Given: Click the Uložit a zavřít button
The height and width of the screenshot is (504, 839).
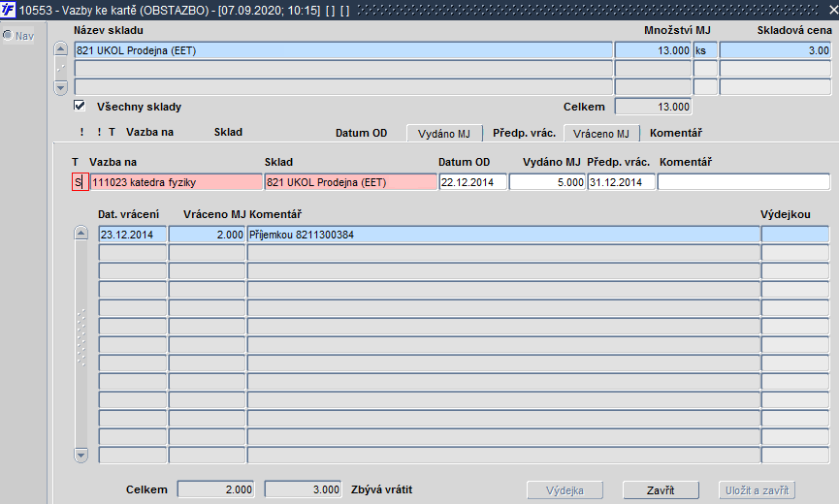Looking at the screenshot, I should pyautogui.click(x=757, y=490).
